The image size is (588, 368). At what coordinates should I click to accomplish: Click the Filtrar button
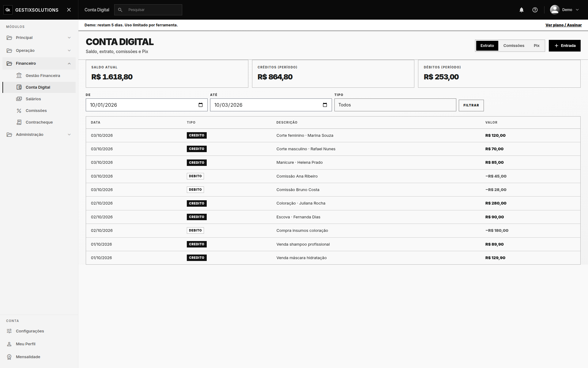471,105
